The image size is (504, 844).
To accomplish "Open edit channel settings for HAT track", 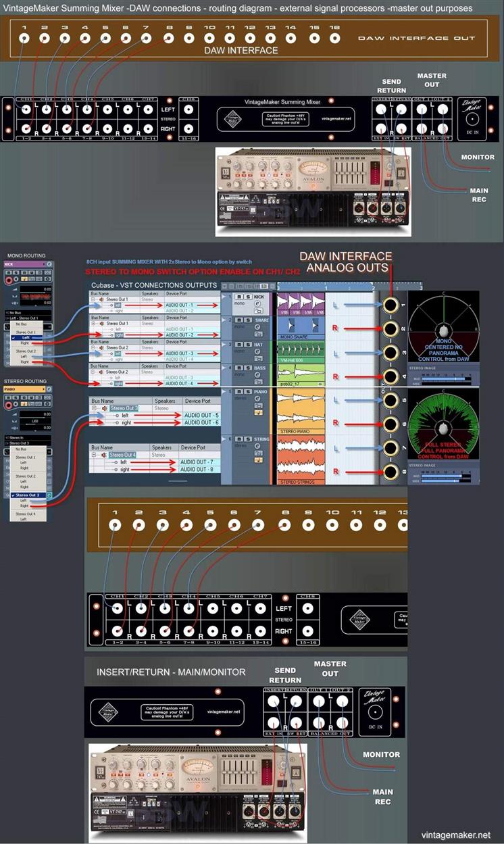I will tap(259, 351).
